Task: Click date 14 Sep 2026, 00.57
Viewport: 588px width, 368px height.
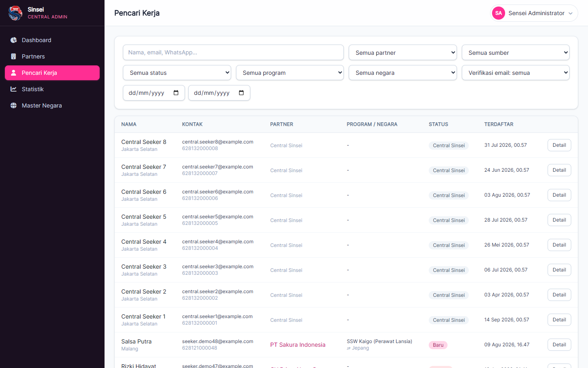Action: (x=507, y=320)
